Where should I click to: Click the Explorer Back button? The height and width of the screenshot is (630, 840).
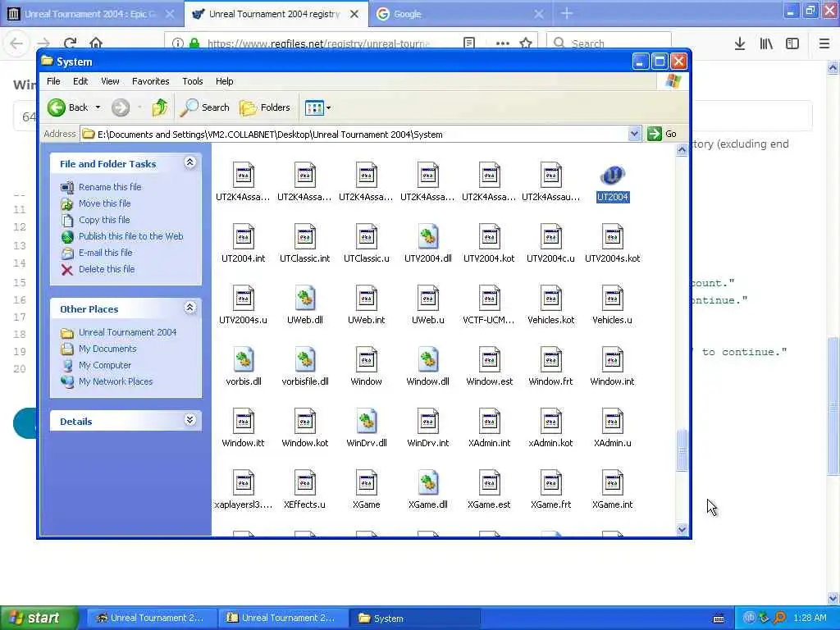(x=67, y=107)
